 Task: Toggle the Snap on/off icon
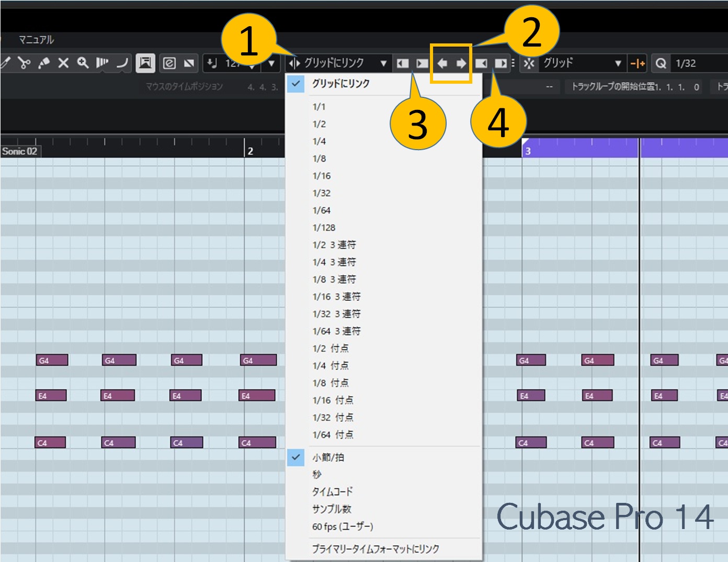click(529, 63)
